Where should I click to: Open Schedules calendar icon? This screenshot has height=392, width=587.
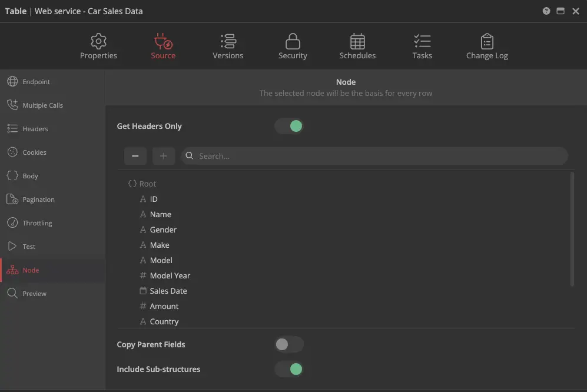click(357, 41)
